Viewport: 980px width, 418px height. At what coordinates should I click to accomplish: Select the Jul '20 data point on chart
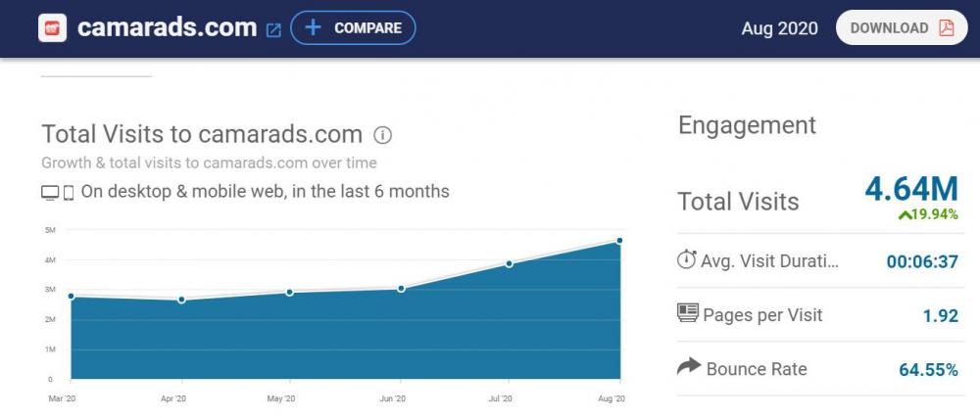coord(510,263)
